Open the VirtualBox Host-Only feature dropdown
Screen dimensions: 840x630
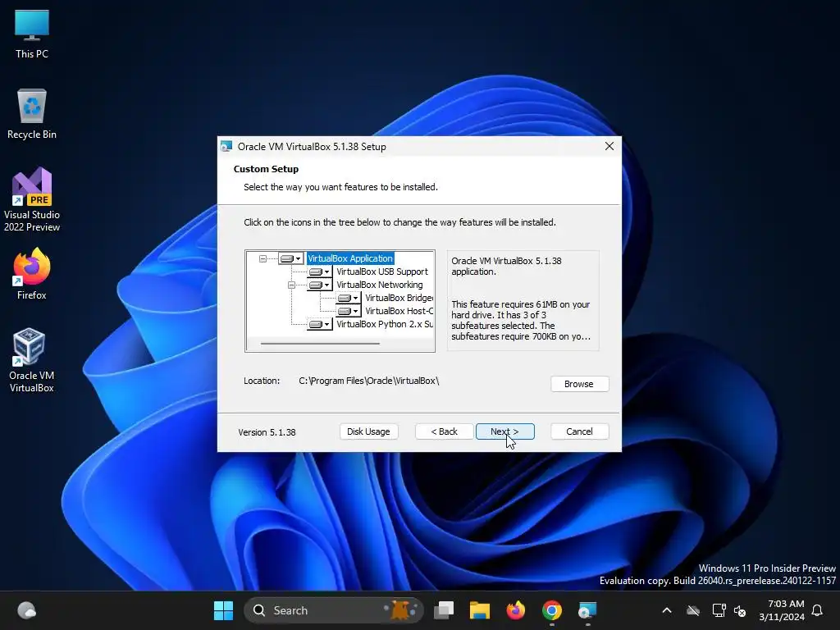point(348,311)
